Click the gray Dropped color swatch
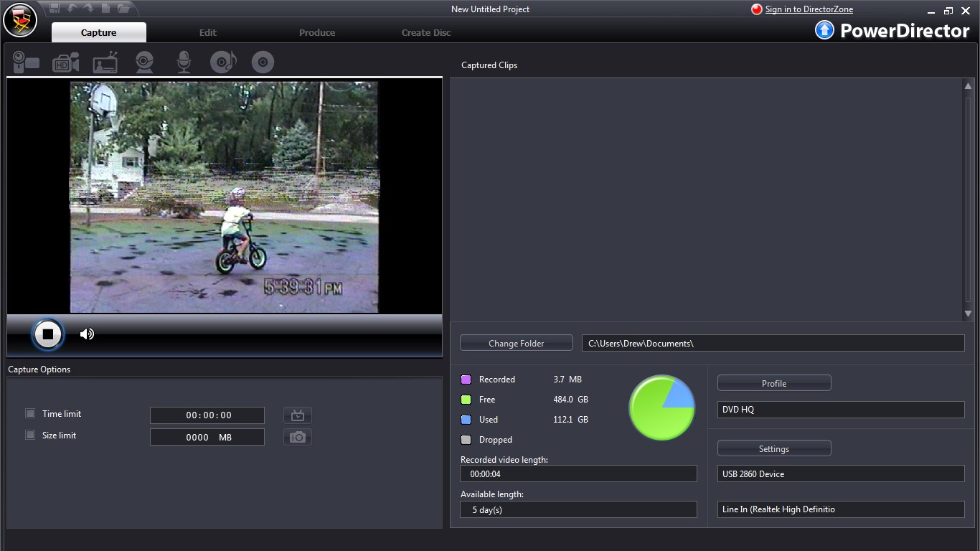The image size is (980, 551). coord(466,440)
